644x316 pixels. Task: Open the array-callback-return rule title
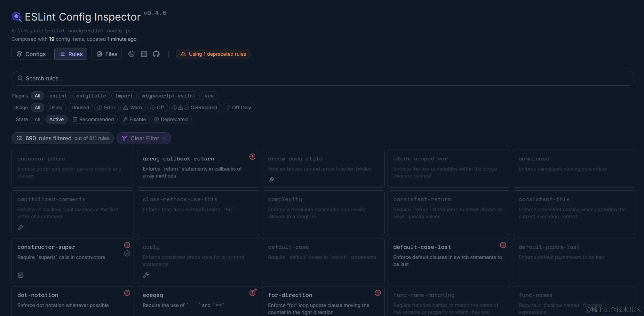click(x=178, y=159)
